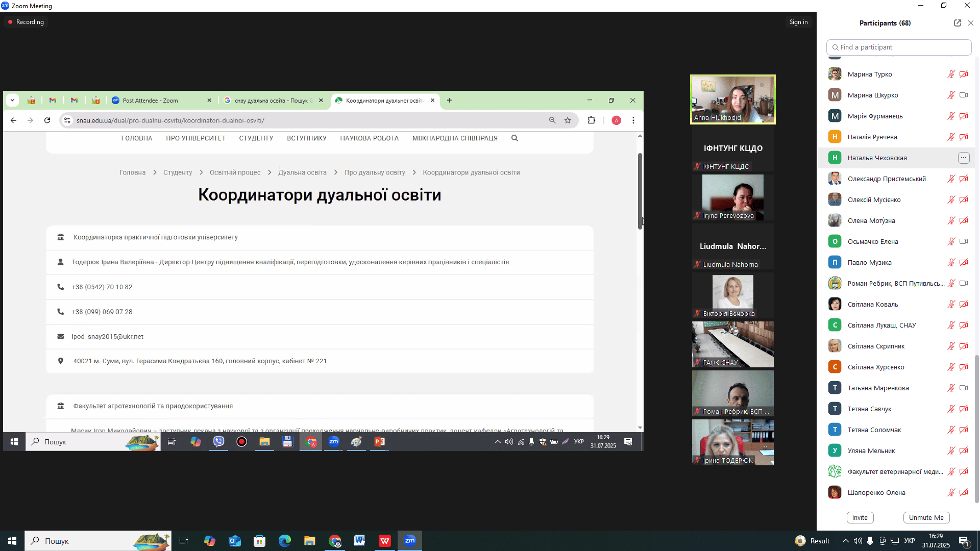Select Iryna Perevozova video thumbnail
The width and height of the screenshot is (980, 551).
733,197
